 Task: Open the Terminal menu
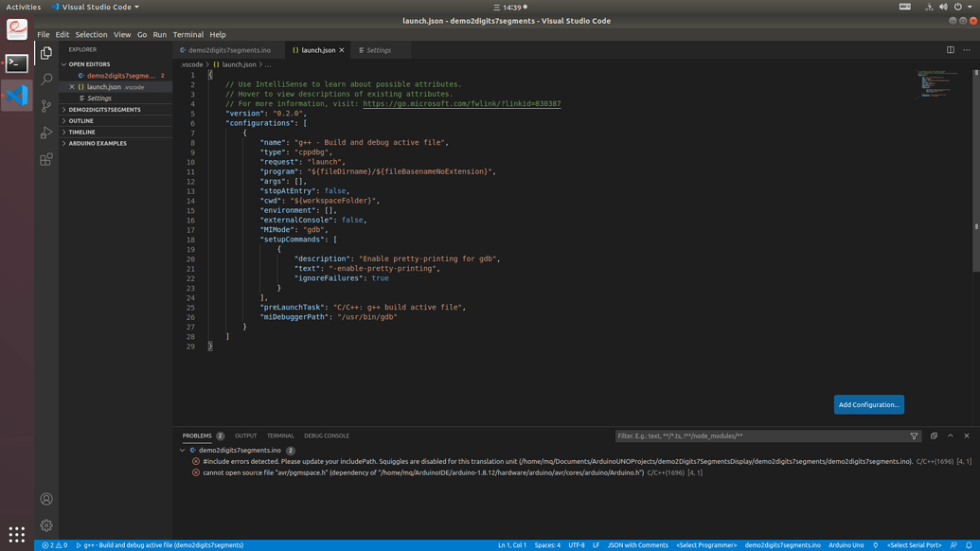tap(187, 34)
